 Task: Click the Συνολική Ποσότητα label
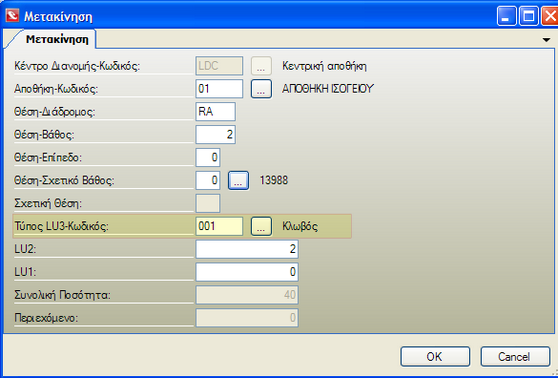(x=62, y=295)
